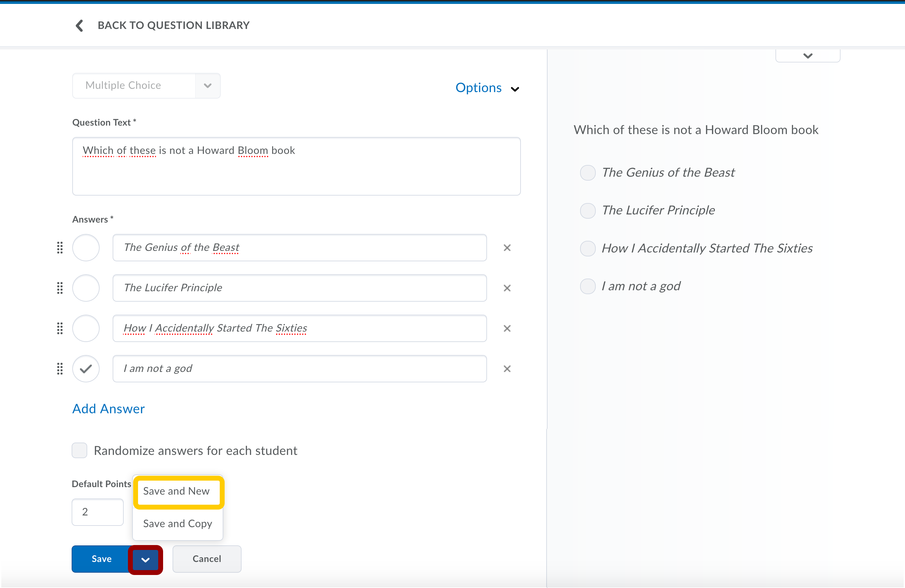This screenshot has width=905, height=588.
Task: Choose 'Save and New' from the menu
Action: tap(176, 491)
